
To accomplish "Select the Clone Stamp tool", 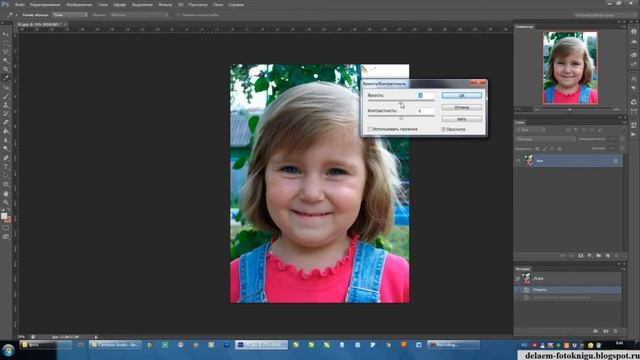I will pos(6,105).
